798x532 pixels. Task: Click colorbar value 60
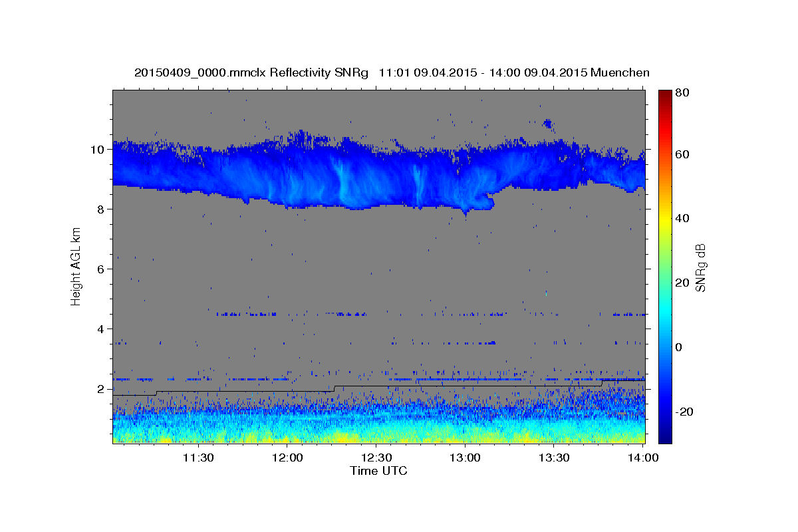684,154
